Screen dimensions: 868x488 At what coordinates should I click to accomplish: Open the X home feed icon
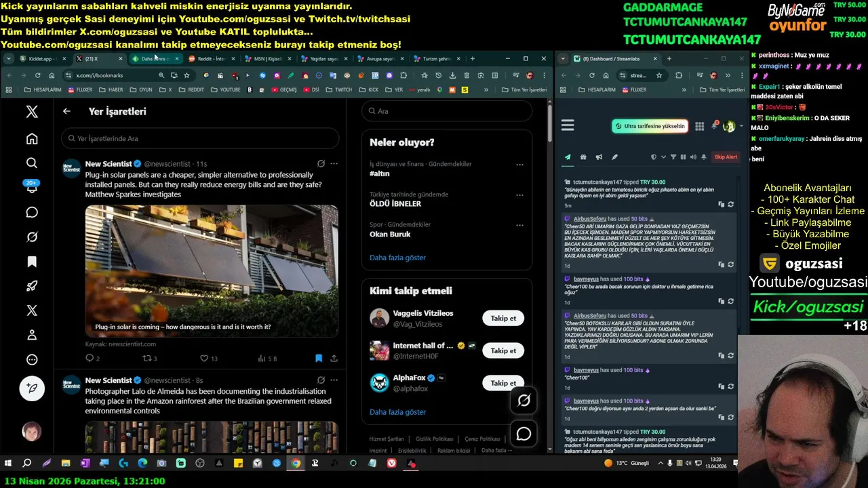[x=32, y=139]
